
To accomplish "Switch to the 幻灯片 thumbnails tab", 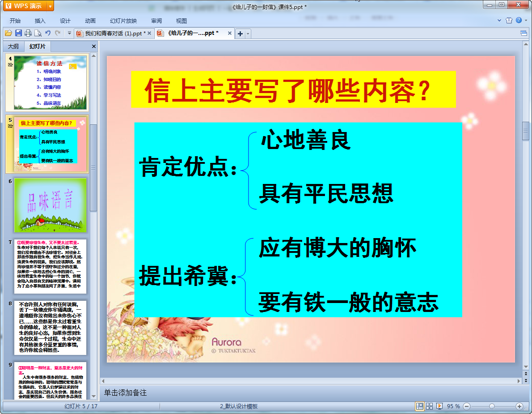I will click(x=37, y=46).
